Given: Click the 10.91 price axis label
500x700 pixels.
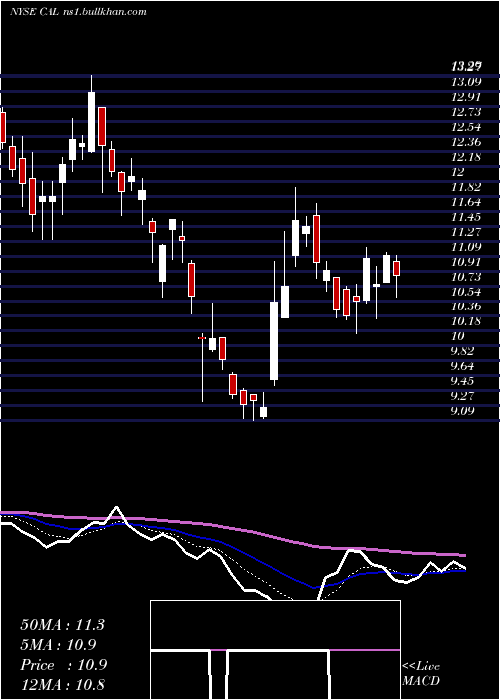Looking at the screenshot, I should coord(466,262).
